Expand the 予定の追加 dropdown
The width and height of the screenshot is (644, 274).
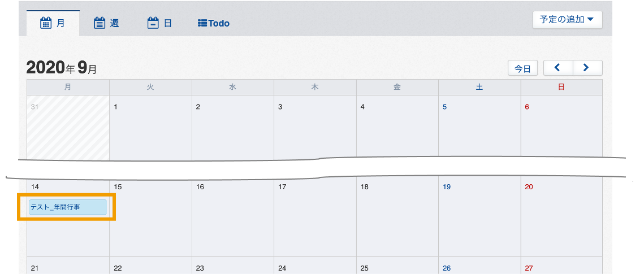point(567,20)
